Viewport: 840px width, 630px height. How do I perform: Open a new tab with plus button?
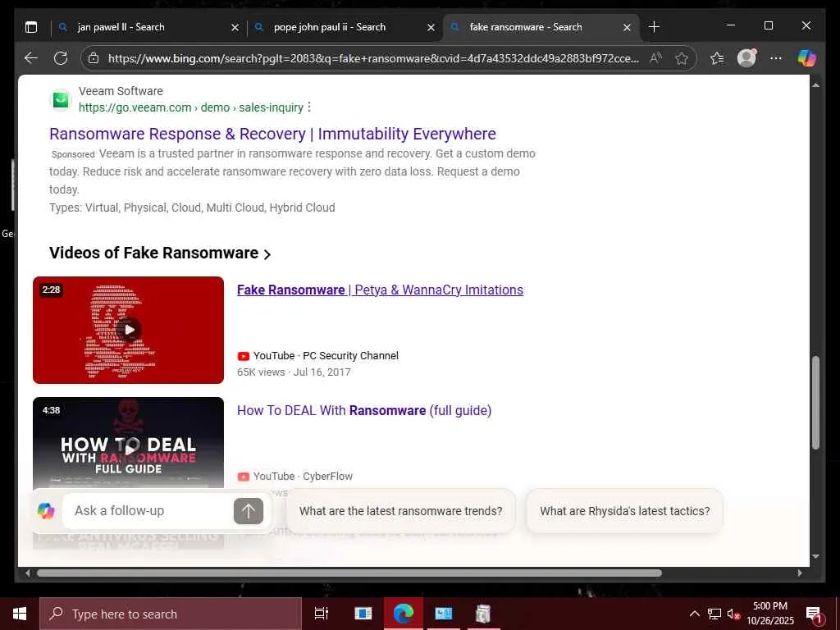tap(654, 27)
